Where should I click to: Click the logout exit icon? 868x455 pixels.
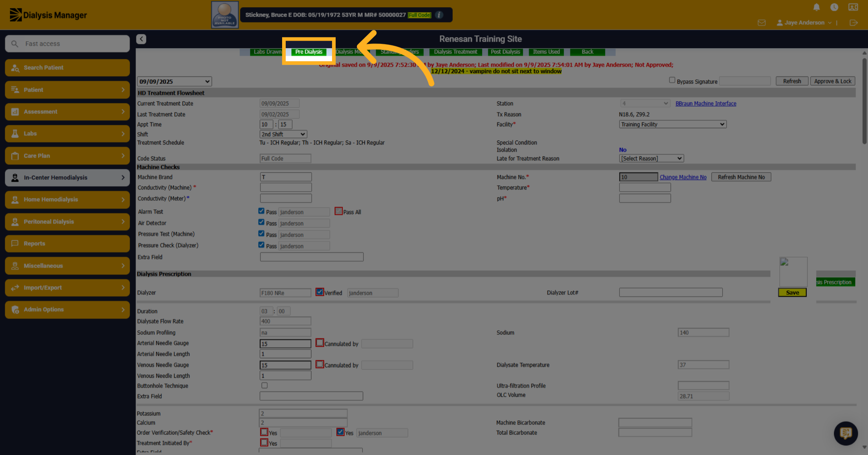point(853,23)
